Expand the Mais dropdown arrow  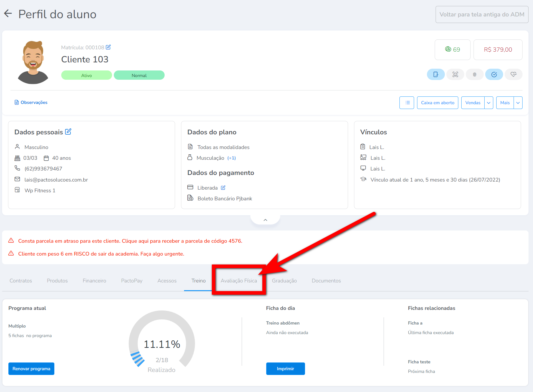pyautogui.click(x=518, y=103)
